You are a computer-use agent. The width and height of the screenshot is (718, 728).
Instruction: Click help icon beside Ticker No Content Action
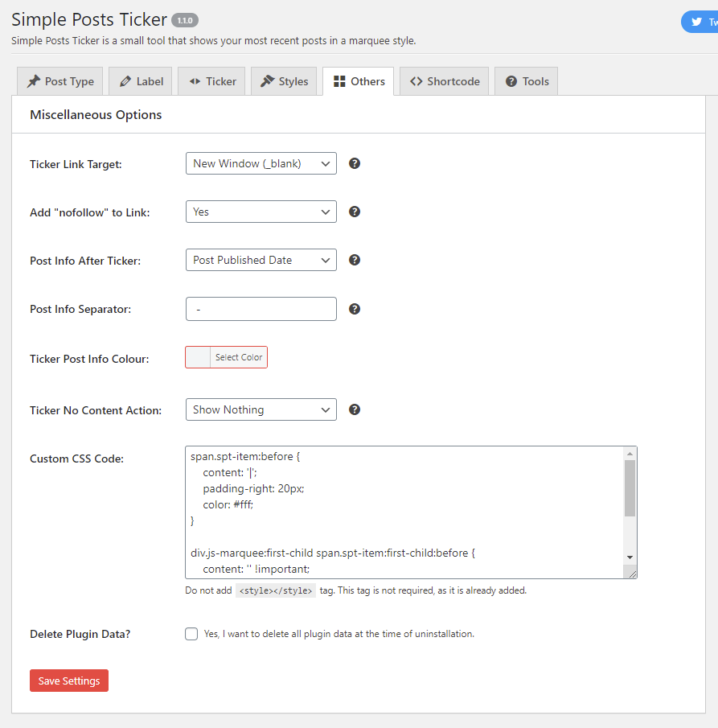(x=355, y=409)
